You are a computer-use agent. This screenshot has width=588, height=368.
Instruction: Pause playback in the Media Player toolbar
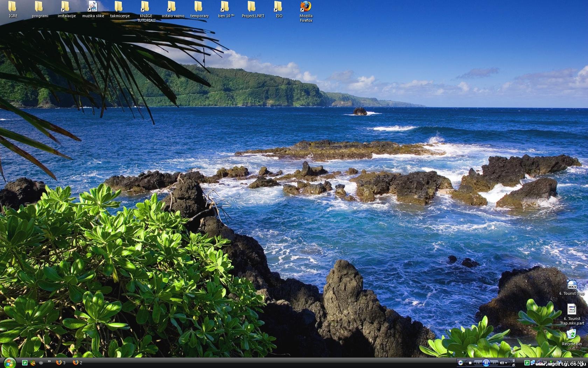(486, 363)
